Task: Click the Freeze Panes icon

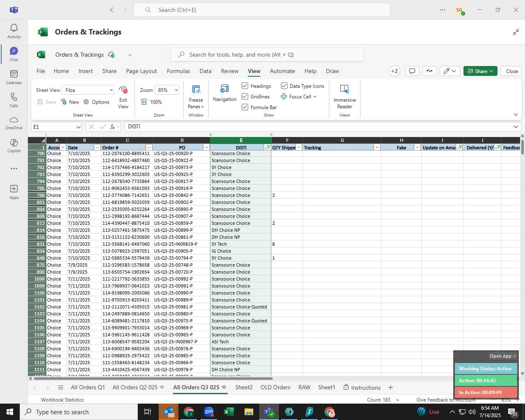Action: coord(196,97)
